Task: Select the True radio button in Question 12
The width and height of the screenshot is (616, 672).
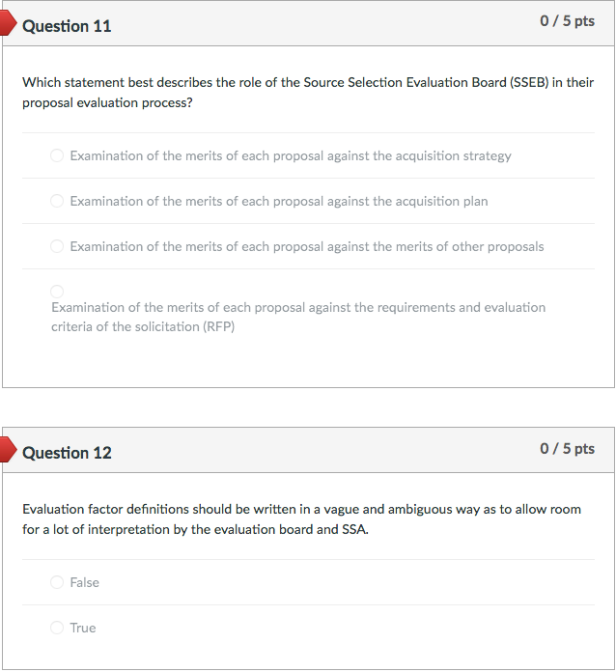Action: pos(57,628)
